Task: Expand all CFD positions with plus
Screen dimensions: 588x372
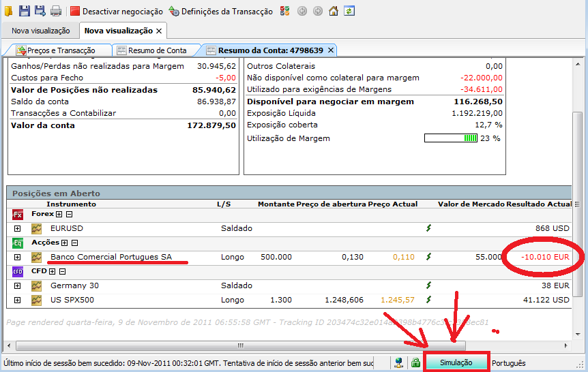Action: (x=52, y=271)
